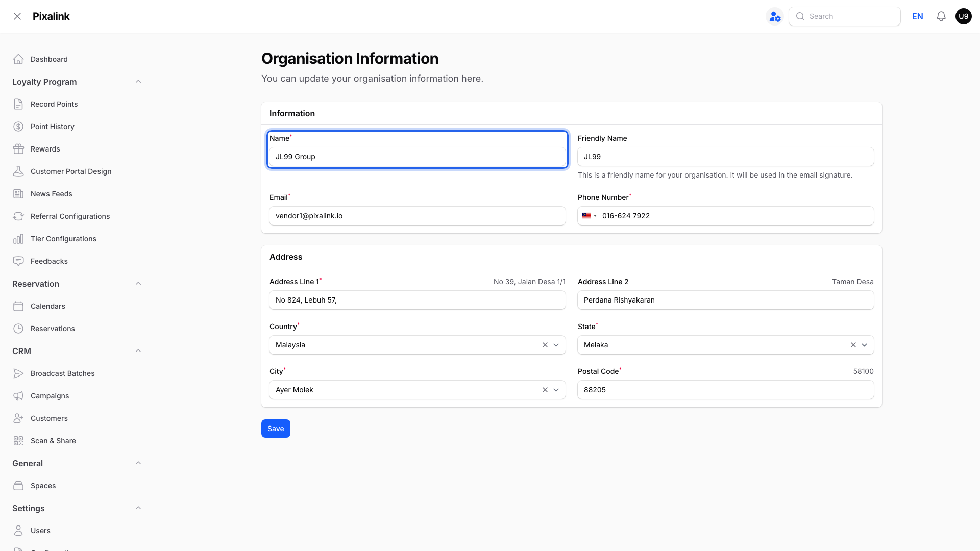Click the Calendars calendar icon
This screenshot has width=980, height=551.
click(18, 306)
